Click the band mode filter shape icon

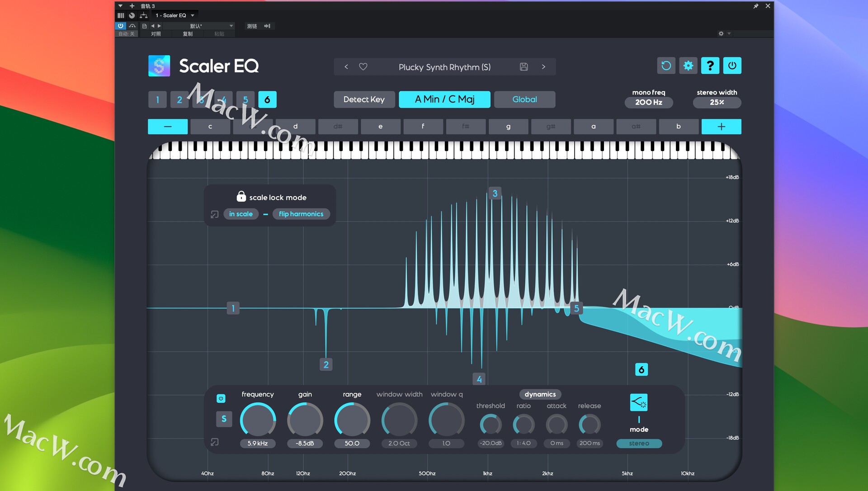(x=639, y=402)
